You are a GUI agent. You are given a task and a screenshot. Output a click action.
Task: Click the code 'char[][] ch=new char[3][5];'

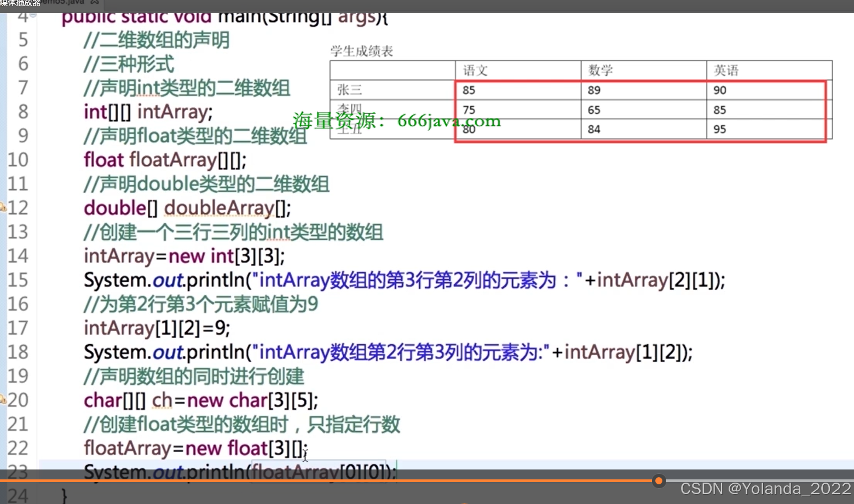[x=200, y=401]
